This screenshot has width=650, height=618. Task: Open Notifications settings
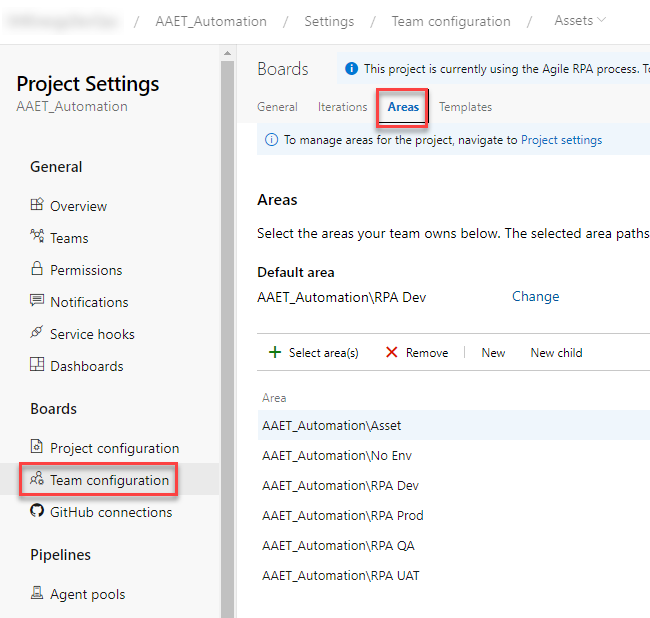[x=89, y=302]
